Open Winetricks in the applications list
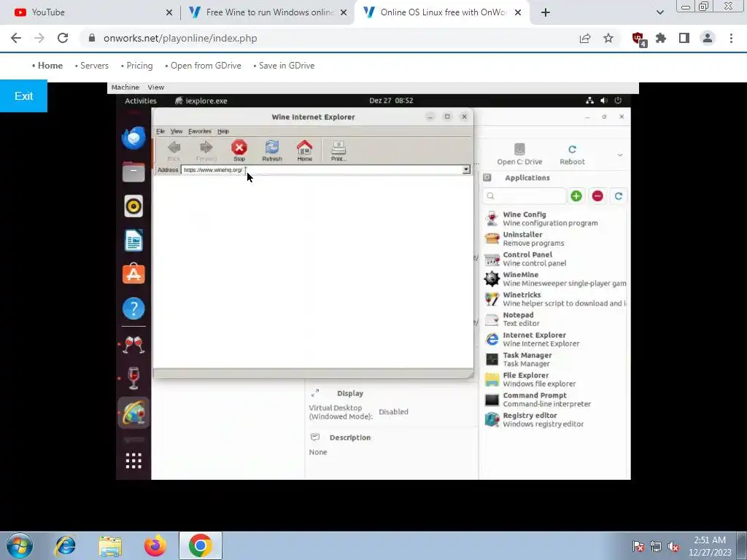This screenshot has width=747, height=560. tap(555, 299)
